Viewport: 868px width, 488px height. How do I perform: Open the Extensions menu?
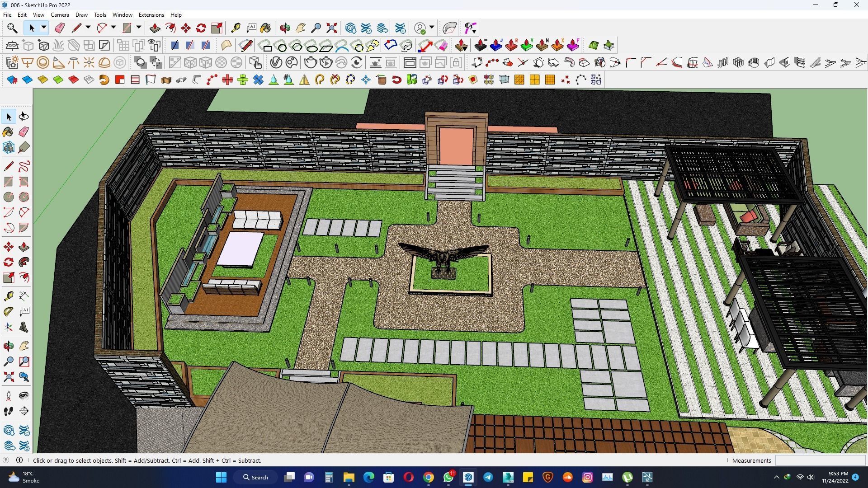tap(151, 15)
